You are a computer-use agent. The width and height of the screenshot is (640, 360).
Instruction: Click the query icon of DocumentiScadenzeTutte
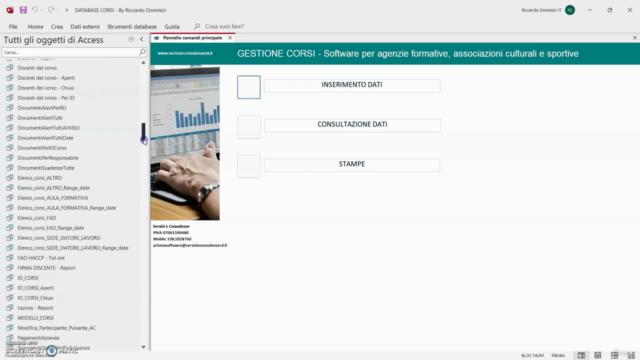[x=10, y=168]
